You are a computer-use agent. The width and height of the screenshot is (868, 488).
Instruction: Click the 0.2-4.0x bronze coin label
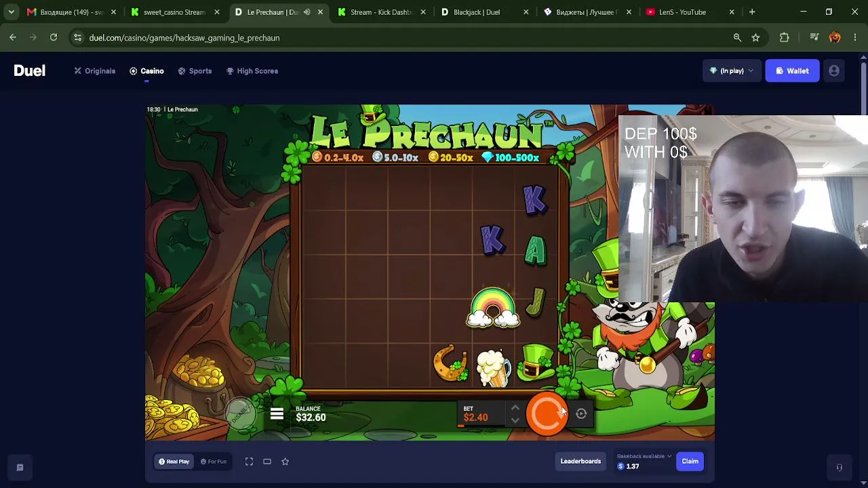tap(338, 158)
